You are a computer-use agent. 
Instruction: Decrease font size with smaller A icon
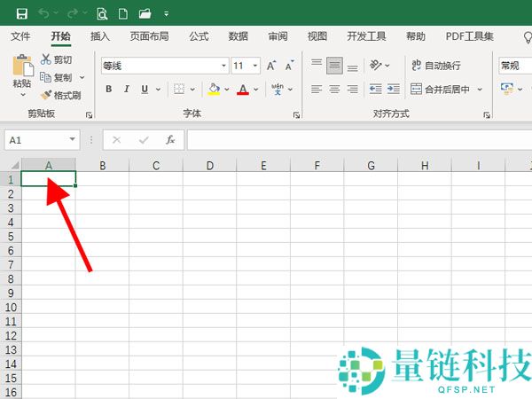[289, 66]
